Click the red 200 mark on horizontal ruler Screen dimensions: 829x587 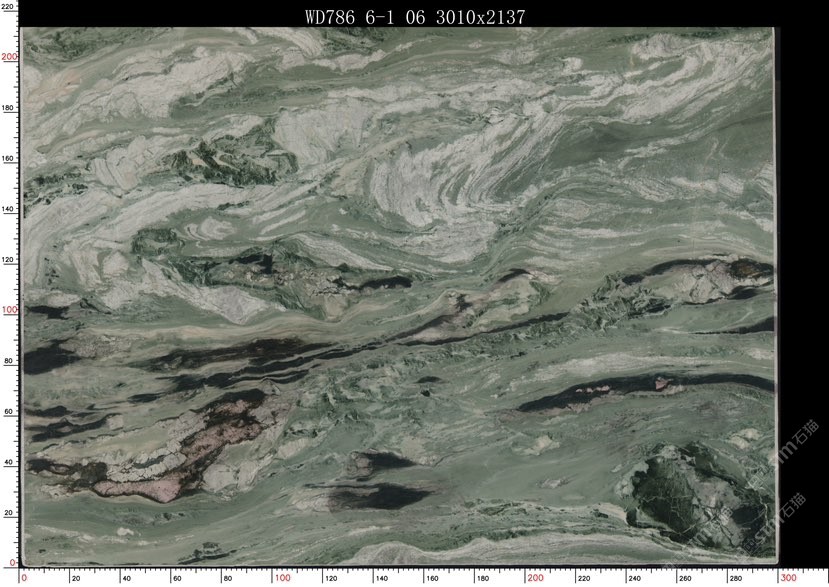[535, 578]
